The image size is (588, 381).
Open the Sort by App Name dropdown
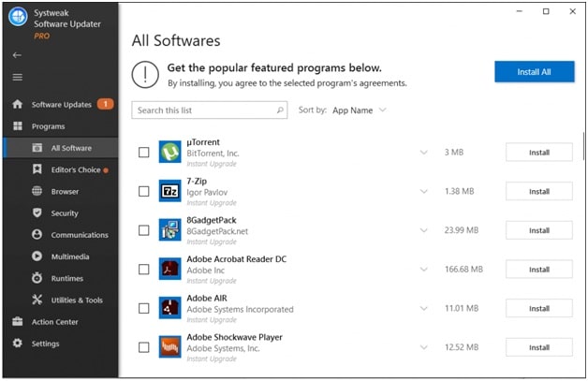pyautogui.click(x=360, y=110)
